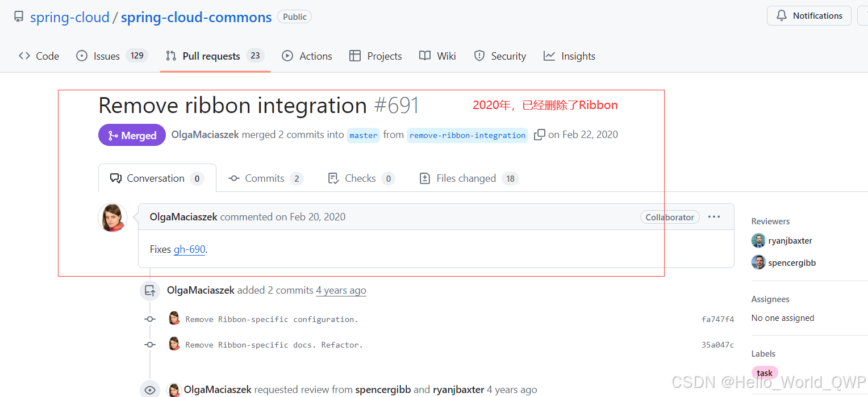The image size is (868, 397).
Task: Click the Security shield icon
Action: click(479, 56)
